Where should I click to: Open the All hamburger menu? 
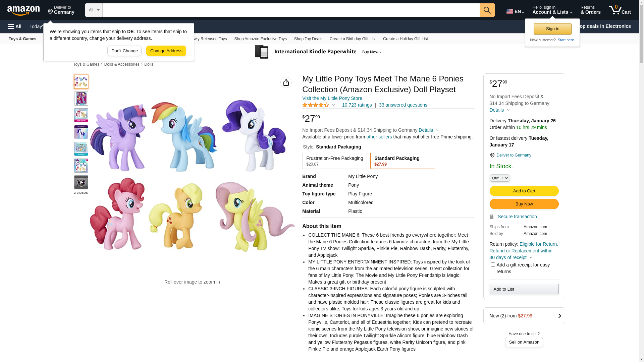(15, 26)
